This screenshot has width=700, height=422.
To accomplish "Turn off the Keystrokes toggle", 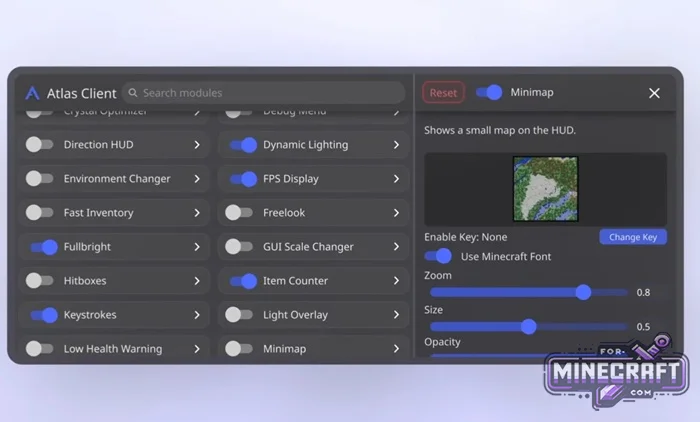I will click(44, 315).
